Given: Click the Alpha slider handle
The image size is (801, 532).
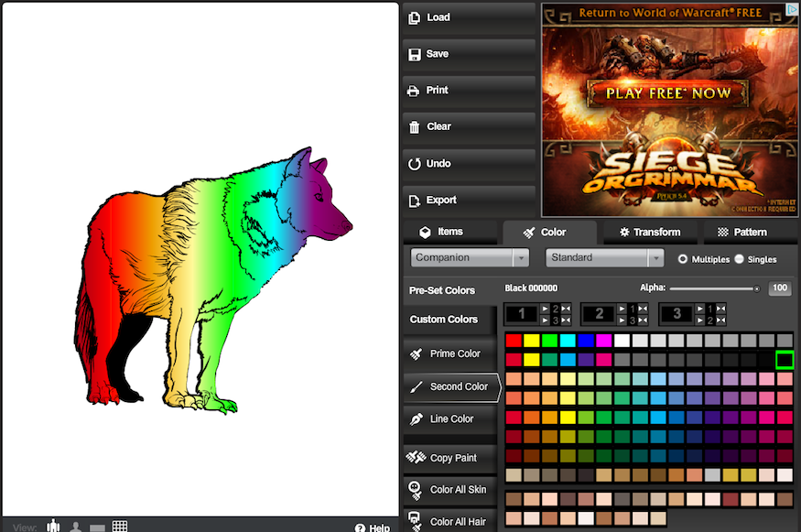Looking at the screenshot, I should [756, 288].
